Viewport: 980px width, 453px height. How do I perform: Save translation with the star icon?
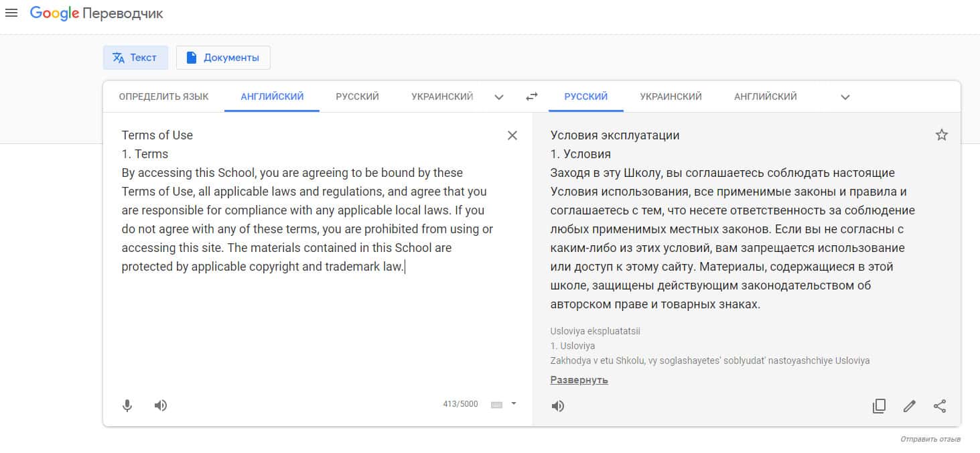942,135
